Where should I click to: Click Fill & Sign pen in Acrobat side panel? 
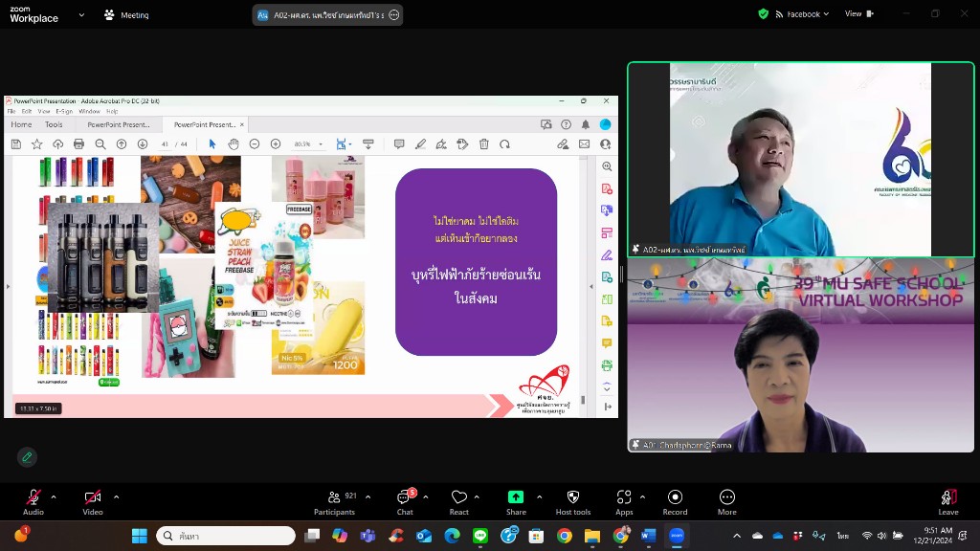tap(607, 254)
